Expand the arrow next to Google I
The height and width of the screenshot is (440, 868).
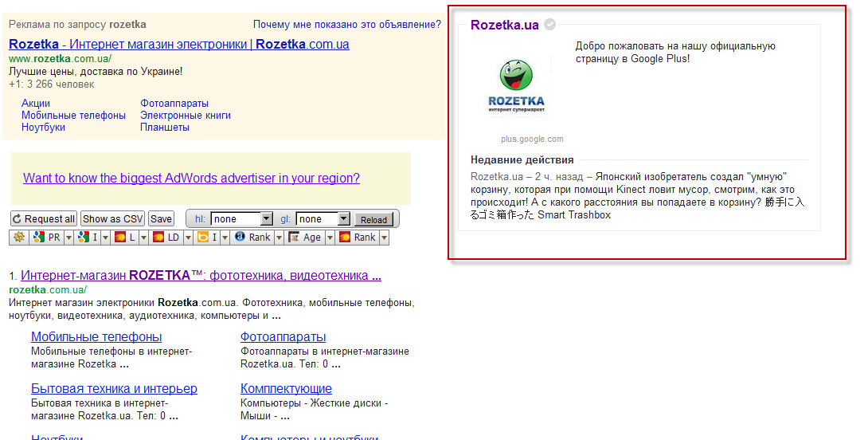[x=105, y=238]
